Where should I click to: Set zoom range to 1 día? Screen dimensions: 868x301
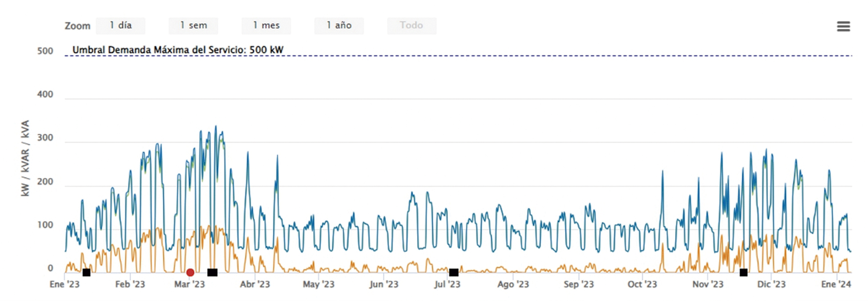click(120, 25)
